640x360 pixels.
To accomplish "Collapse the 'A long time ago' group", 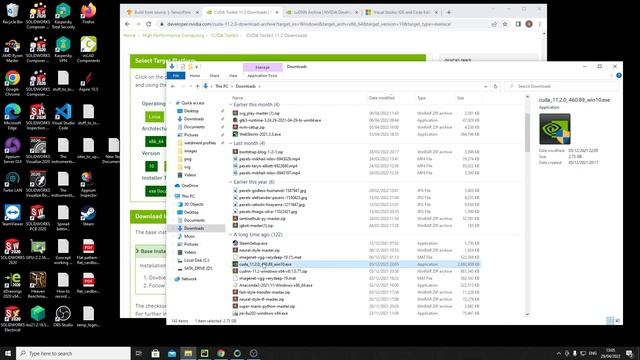I will pos(230,235).
